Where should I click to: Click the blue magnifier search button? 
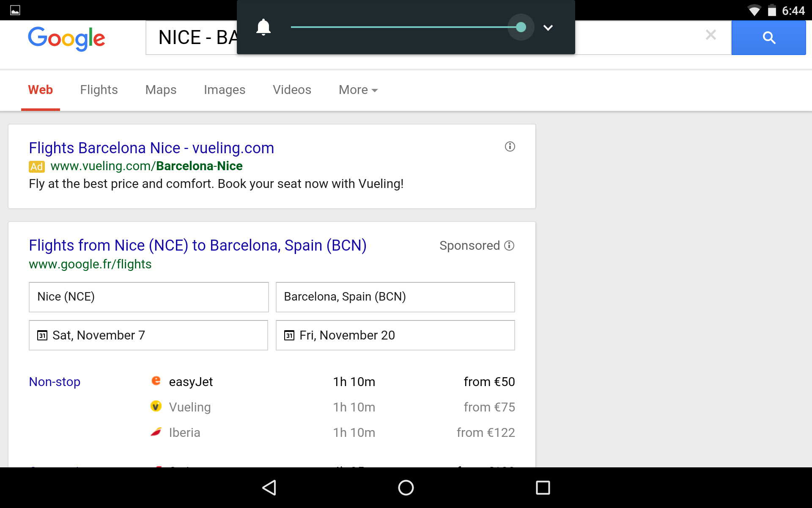[768, 38]
